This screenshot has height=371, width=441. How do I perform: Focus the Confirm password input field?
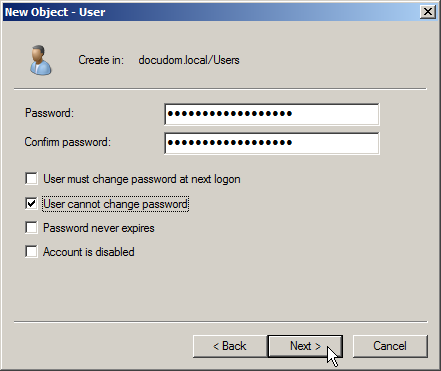pos(272,143)
